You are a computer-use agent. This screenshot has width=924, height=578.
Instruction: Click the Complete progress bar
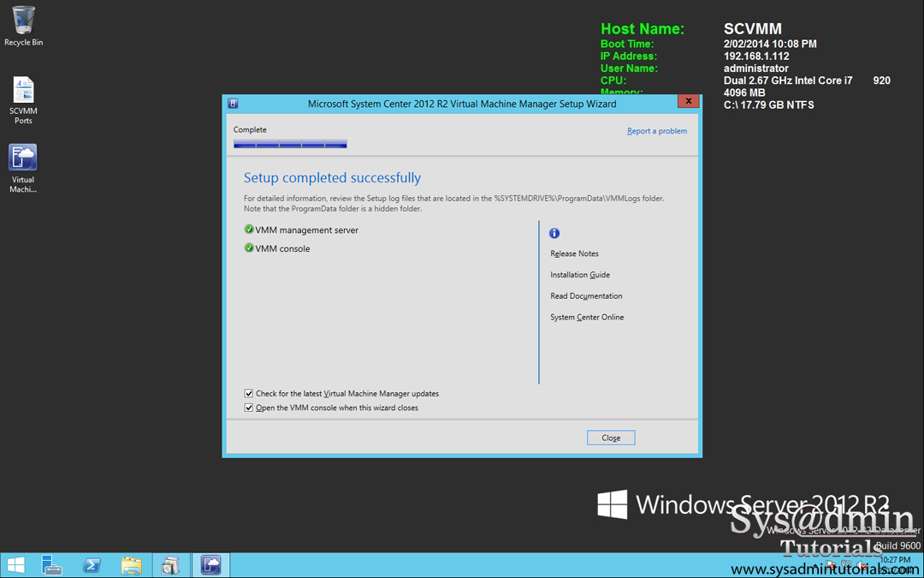(290, 144)
